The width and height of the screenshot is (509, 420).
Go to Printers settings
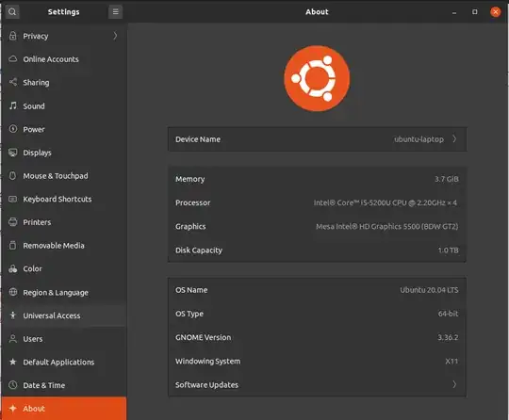[64, 222]
